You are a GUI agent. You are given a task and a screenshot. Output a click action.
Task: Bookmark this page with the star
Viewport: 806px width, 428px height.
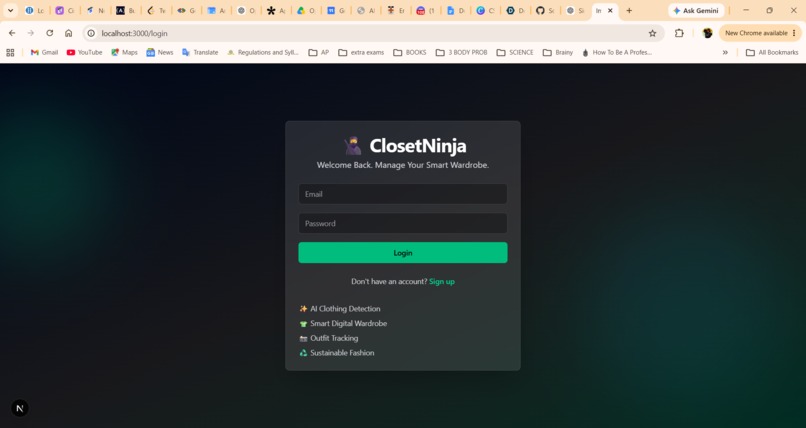pyautogui.click(x=652, y=33)
